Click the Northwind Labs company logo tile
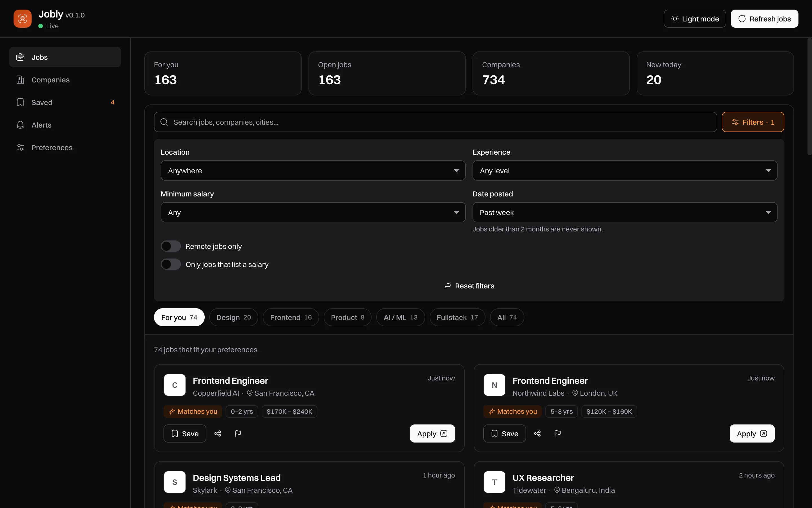Viewport: 812px width, 508px height. (494, 385)
